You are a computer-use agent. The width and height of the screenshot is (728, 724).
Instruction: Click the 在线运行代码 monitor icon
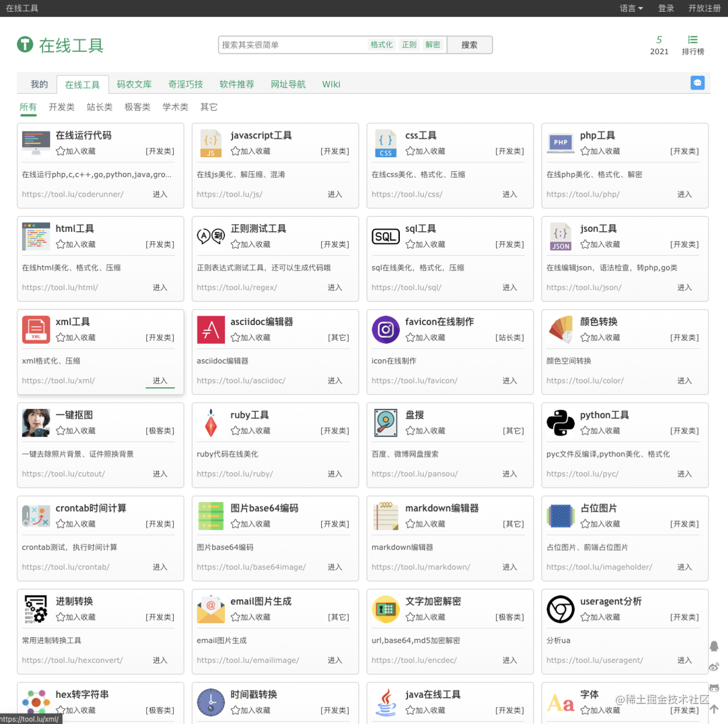(36, 143)
